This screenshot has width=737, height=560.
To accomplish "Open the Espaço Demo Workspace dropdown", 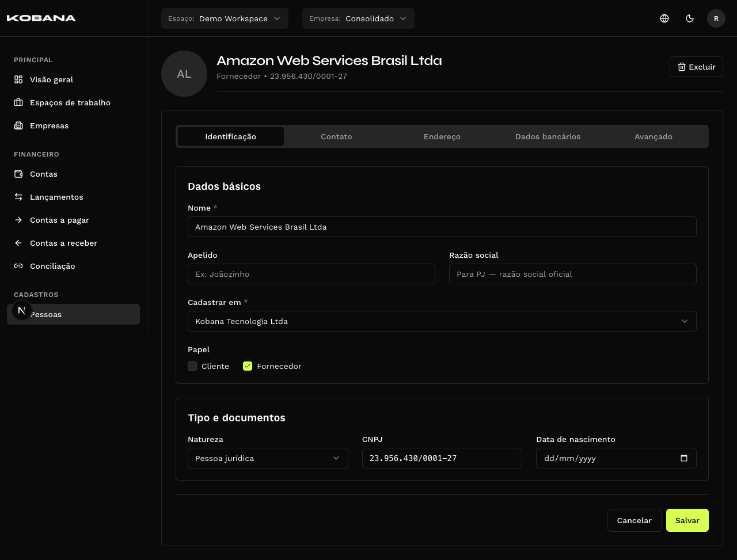I will [x=225, y=18].
